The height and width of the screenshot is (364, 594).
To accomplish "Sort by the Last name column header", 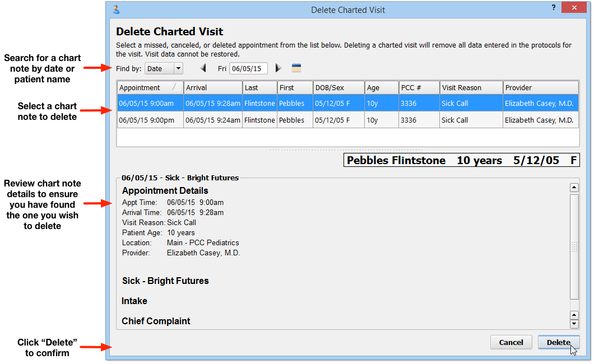I will pos(260,88).
